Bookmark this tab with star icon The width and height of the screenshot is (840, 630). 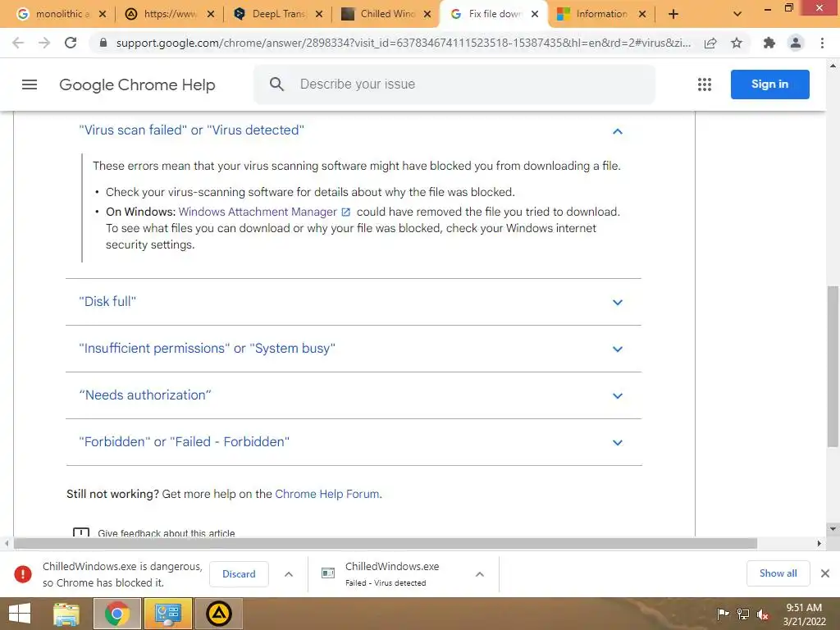pyautogui.click(x=737, y=43)
